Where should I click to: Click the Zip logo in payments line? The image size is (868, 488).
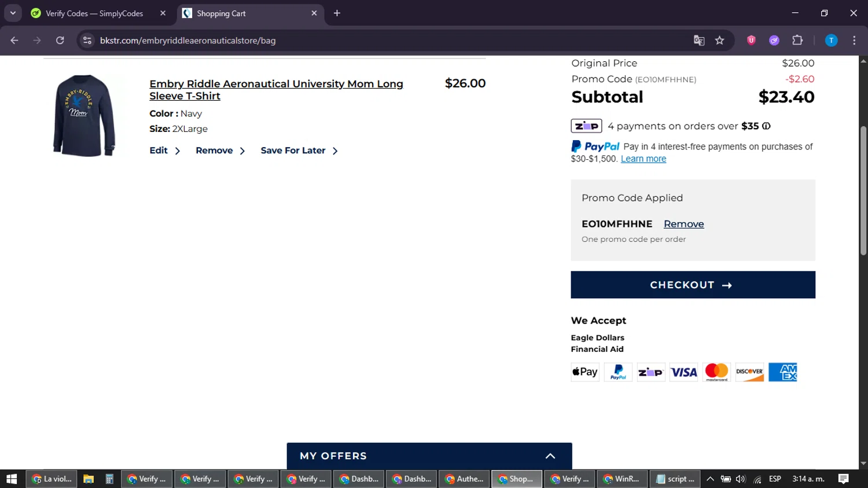586,126
